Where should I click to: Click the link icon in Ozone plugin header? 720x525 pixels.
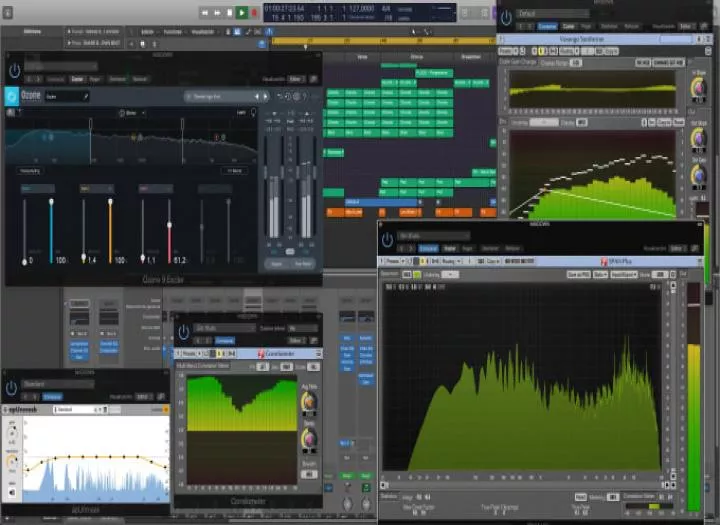point(314,79)
